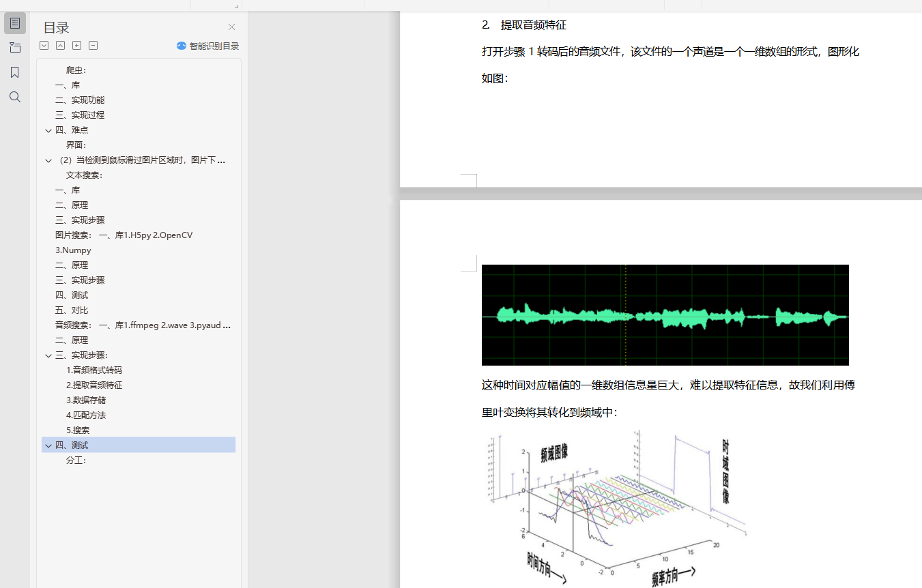922x588 pixels.
Task: Jump to 2.提取音频特征 subsection
Action: pos(94,385)
